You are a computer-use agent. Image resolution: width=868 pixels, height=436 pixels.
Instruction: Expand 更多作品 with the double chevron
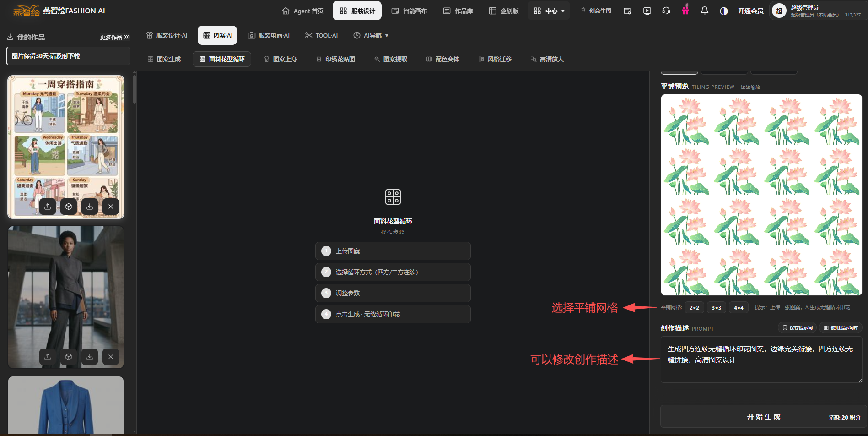click(x=115, y=37)
